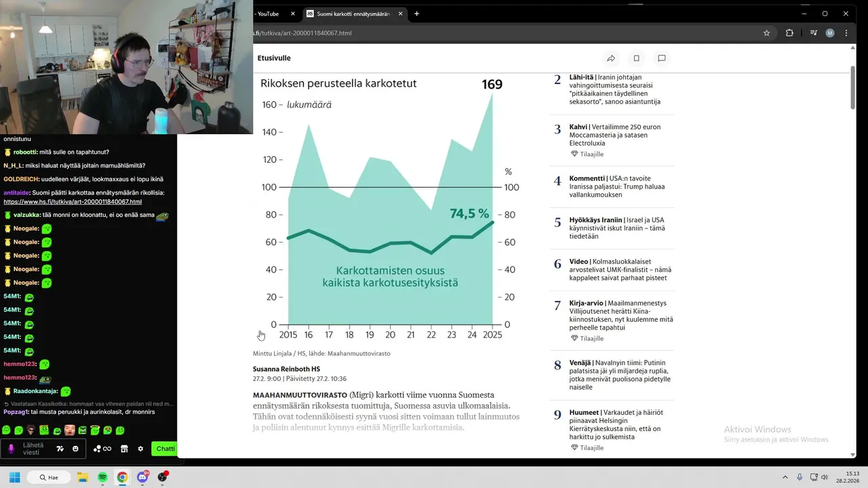
Task: Open 7TV emote menu in chat input
Action: pyautogui.click(x=60, y=449)
